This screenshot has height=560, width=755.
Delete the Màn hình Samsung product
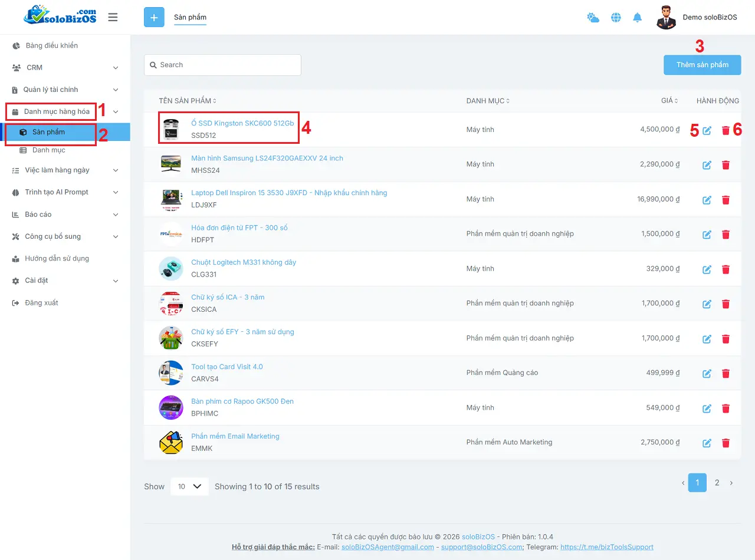click(x=726, y=165)
